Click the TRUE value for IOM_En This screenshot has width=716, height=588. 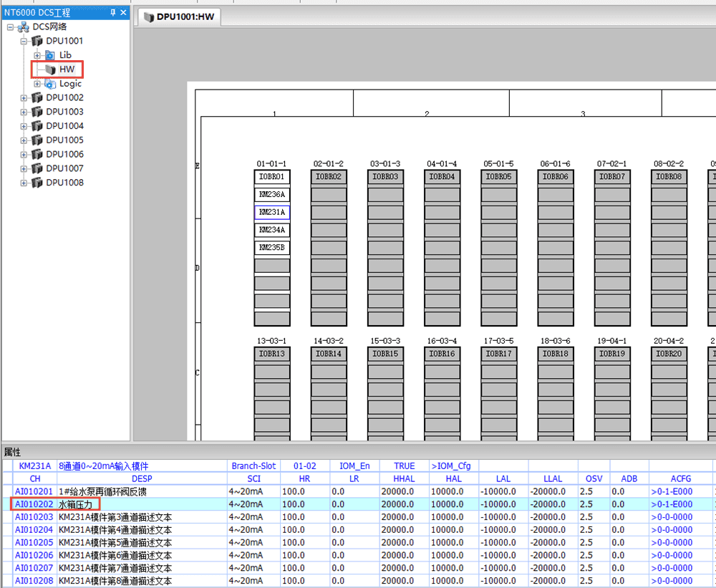pyautogui.click(x=404, y=466)
